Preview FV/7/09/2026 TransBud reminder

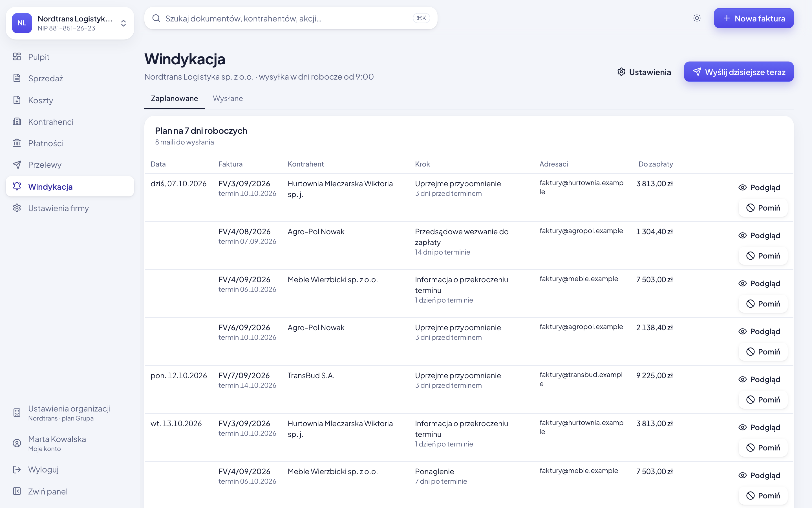point(759,379)
